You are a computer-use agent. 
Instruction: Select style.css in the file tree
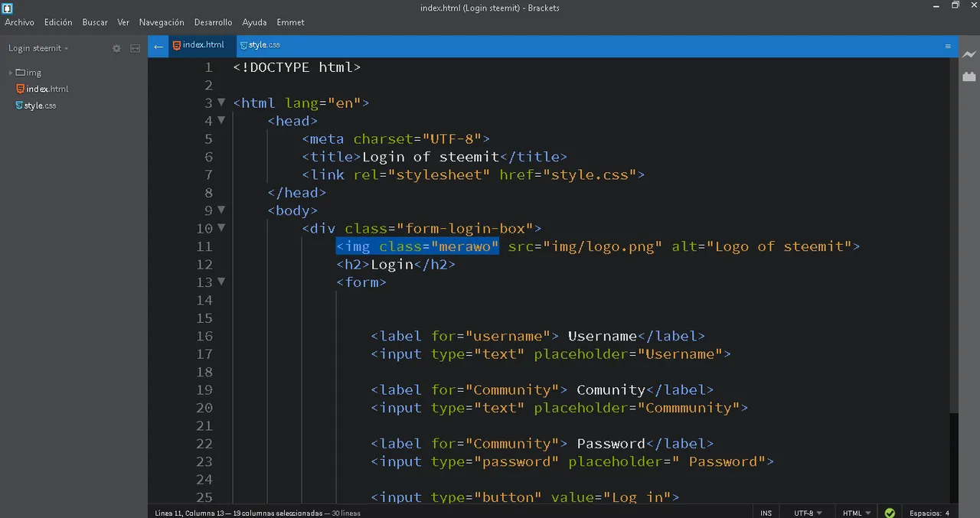click(x=40, y=106)
